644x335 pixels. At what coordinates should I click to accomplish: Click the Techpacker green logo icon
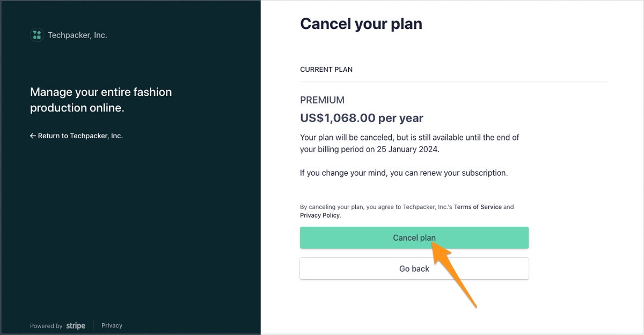pos(36,35)
